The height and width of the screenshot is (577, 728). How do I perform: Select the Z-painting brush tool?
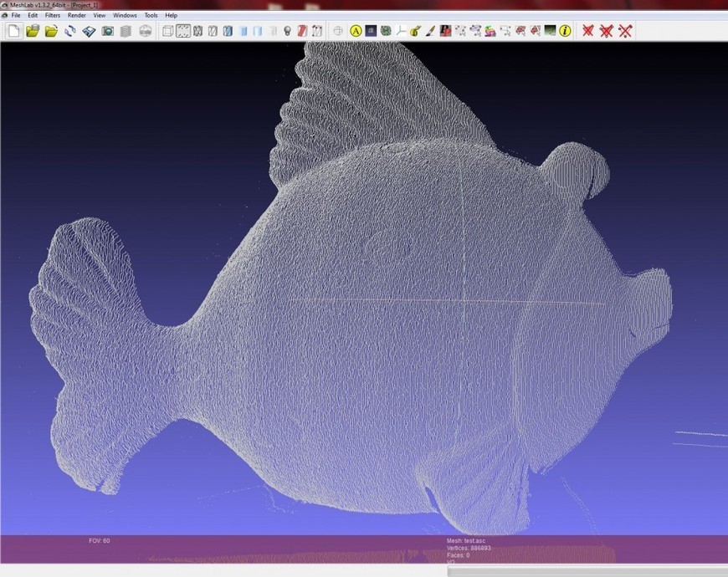pyautogui.click(x=429, y=31)
